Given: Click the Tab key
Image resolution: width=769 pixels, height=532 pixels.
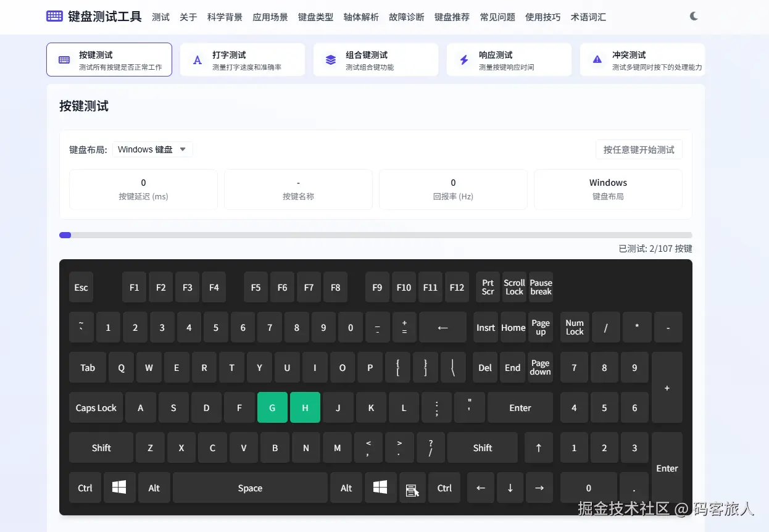Looking at the screenshot, I should click(88, 367).
